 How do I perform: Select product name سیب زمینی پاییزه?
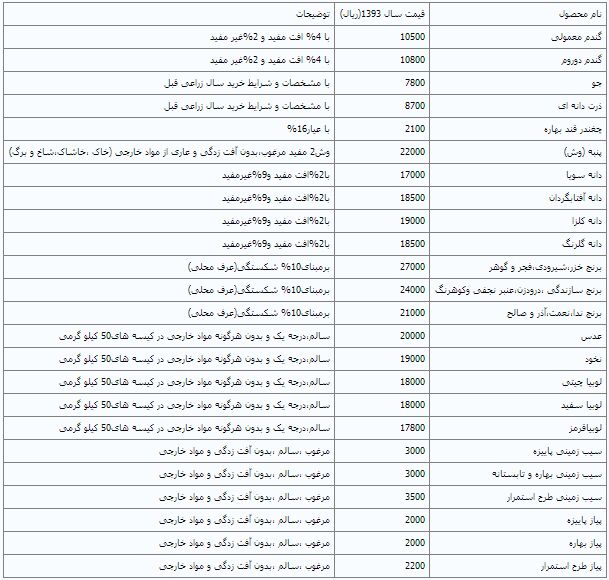(x=567, y=451)
